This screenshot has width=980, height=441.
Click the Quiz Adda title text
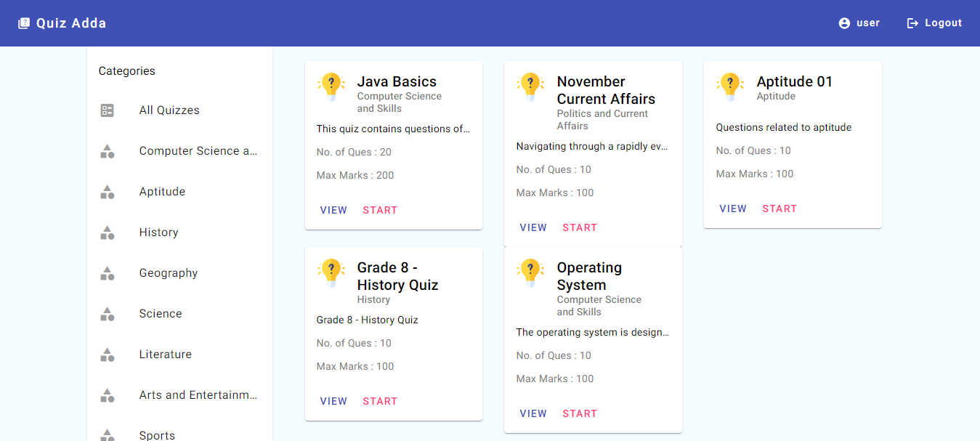pos(71,23)
